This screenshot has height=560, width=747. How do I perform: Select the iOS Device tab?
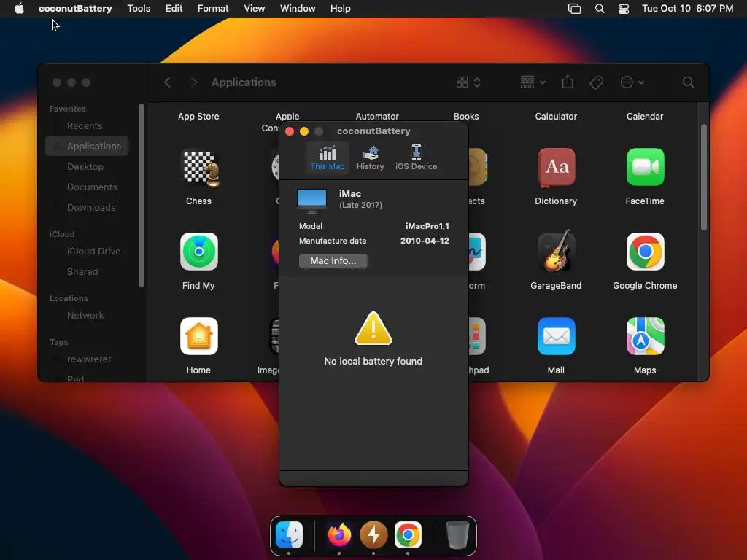point(416,157)
